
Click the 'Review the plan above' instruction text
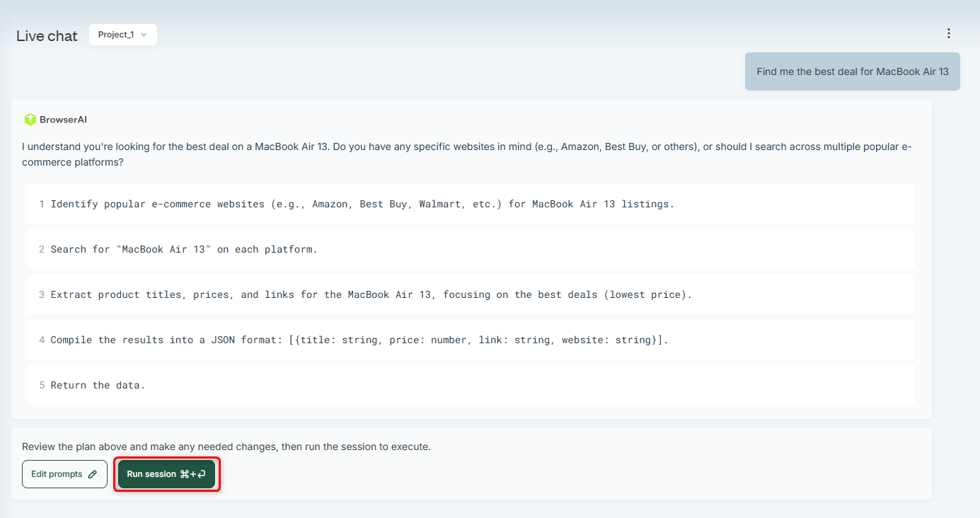(226, 447)
